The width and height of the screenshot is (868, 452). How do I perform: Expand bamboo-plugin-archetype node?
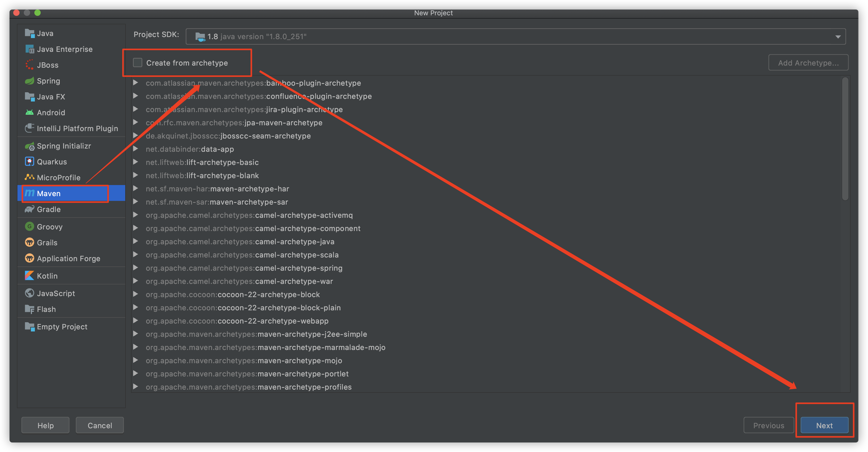pos(136,83)
